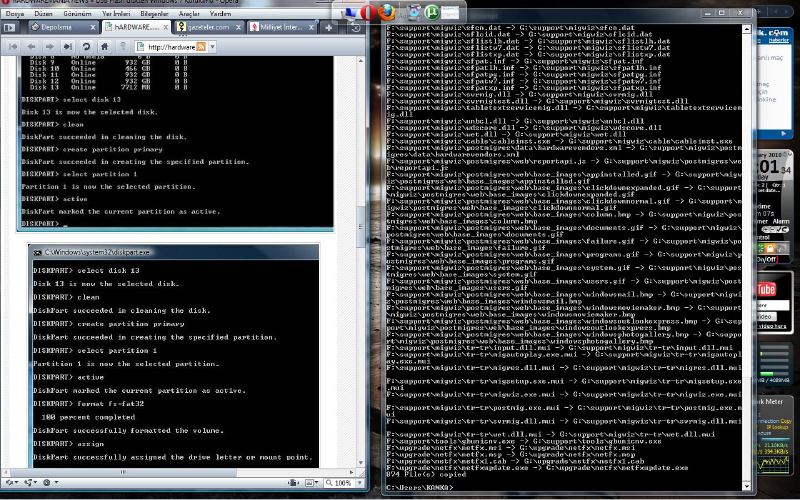800x500 pixels.
Task: Click the http://hardware address field
Action: 171,47
